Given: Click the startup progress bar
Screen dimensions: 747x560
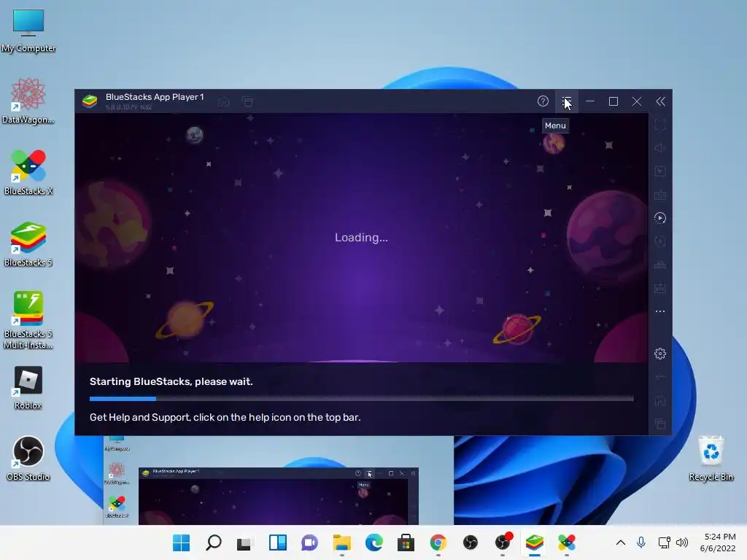Looking at the screenshot, I should point(362,399).
